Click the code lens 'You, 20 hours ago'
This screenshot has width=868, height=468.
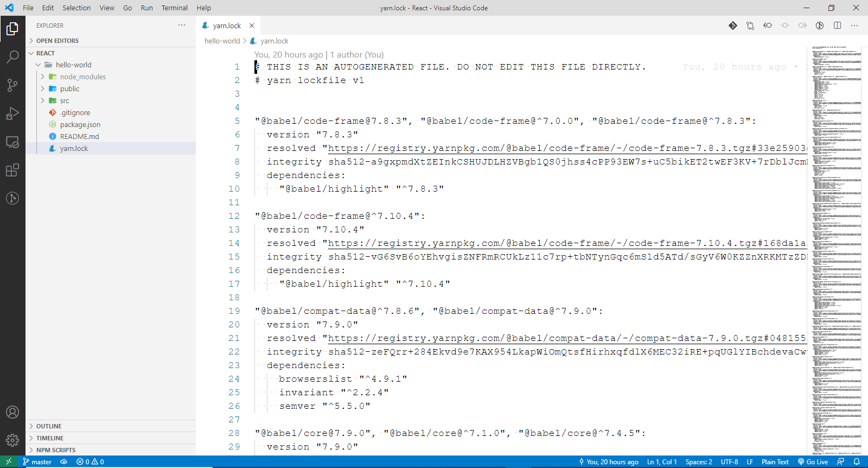289,55
